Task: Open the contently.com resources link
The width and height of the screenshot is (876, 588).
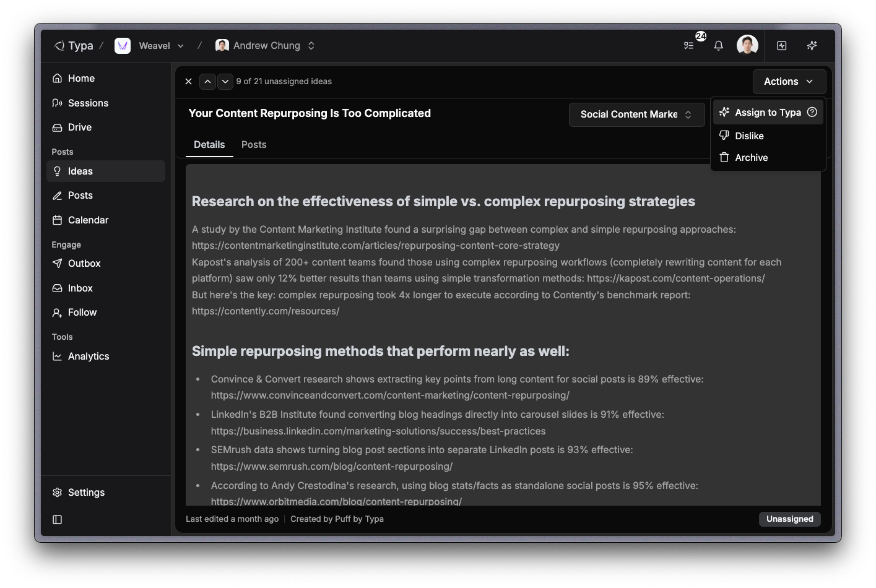Action: pyautogui.click(x=266, y=311)
